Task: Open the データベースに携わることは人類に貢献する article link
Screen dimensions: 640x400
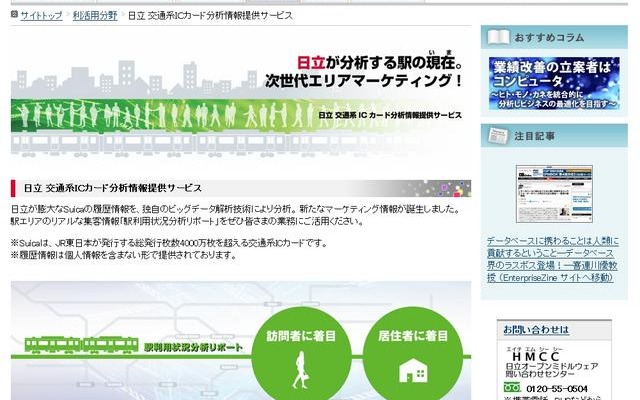Action: 553,259
